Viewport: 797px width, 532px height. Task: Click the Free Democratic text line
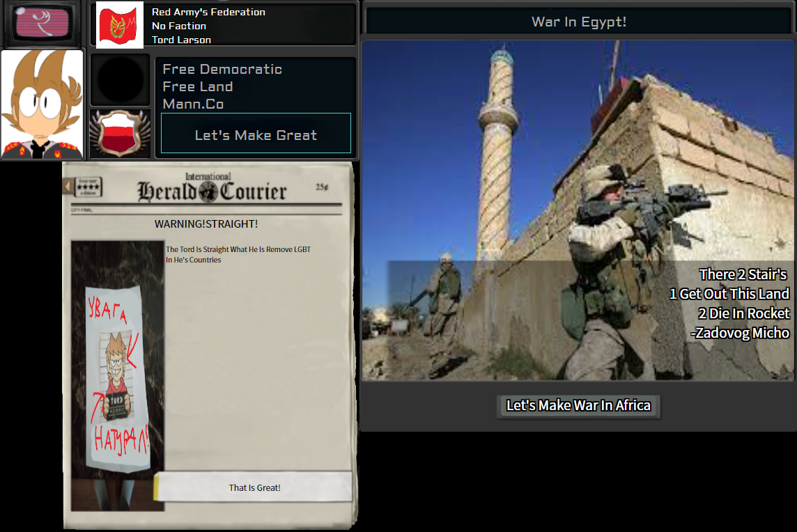222,69
